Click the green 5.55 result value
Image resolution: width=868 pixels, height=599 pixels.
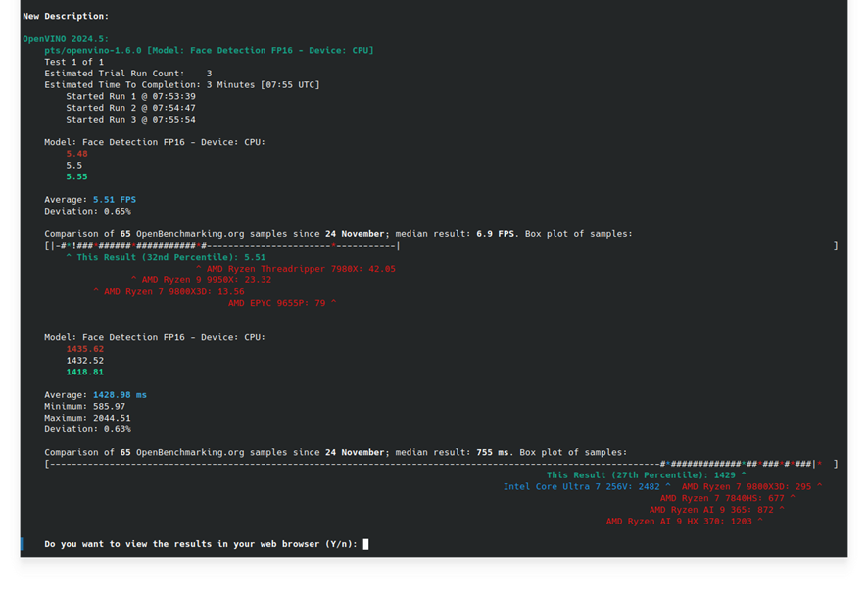(x=77, y=176)
